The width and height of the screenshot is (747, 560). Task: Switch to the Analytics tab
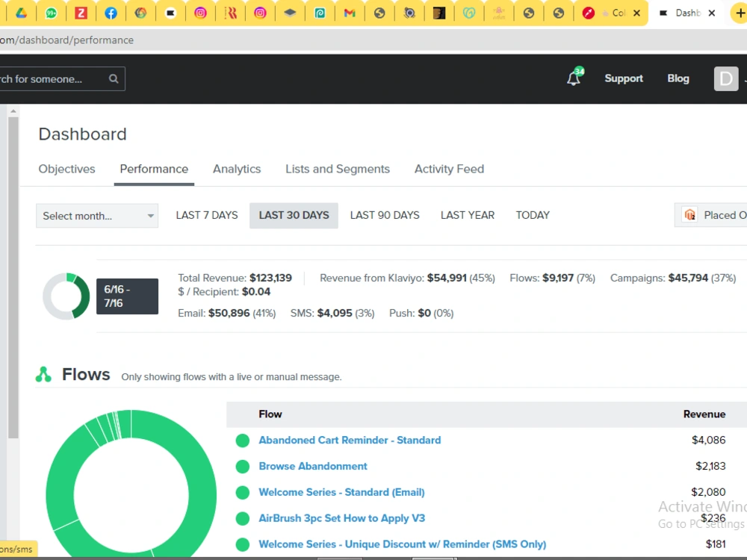(x=237, y=169)
